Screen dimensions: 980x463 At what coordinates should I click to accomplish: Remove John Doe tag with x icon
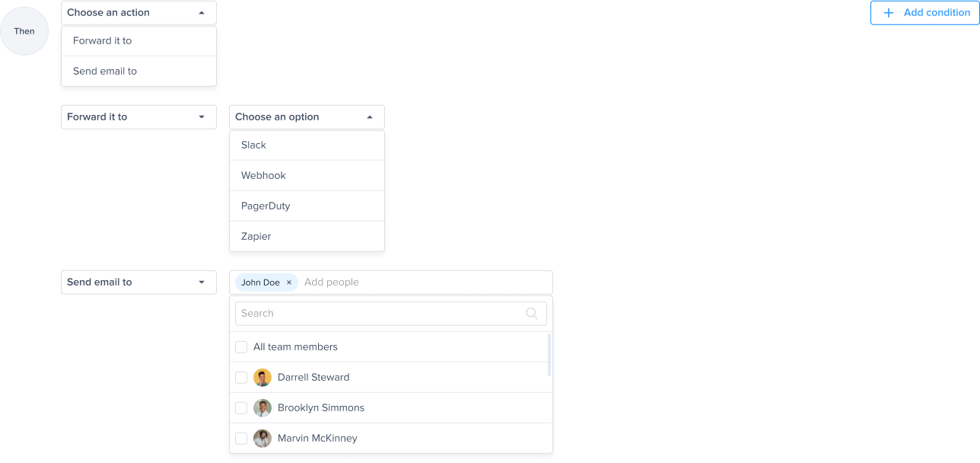289,283
